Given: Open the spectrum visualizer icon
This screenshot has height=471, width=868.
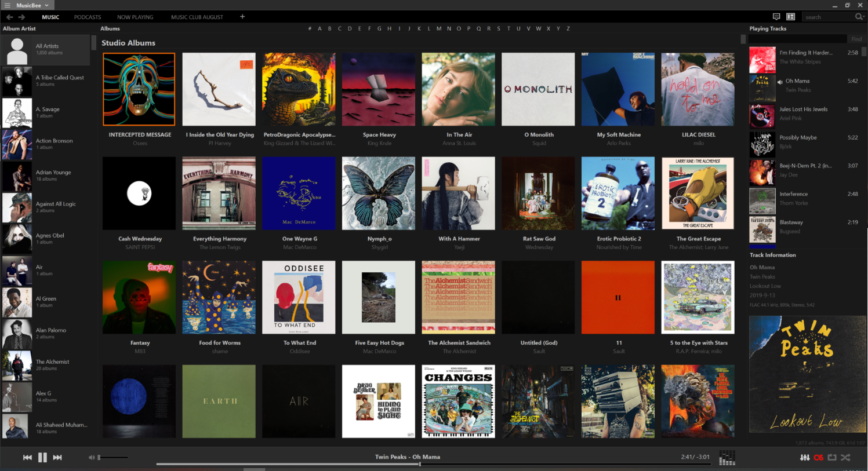Looking at the screenshot, I should click(x=727, y=458).
